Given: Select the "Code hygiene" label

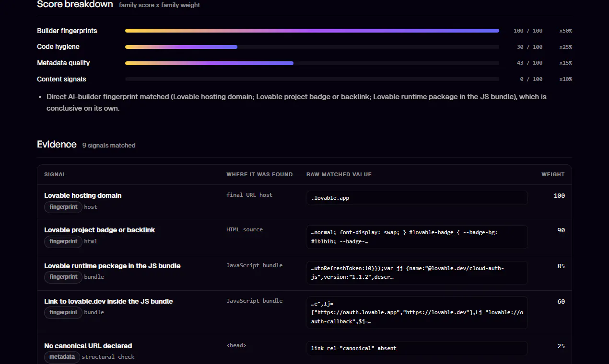Looking at the screenshot, I should [x=58, y=47].
